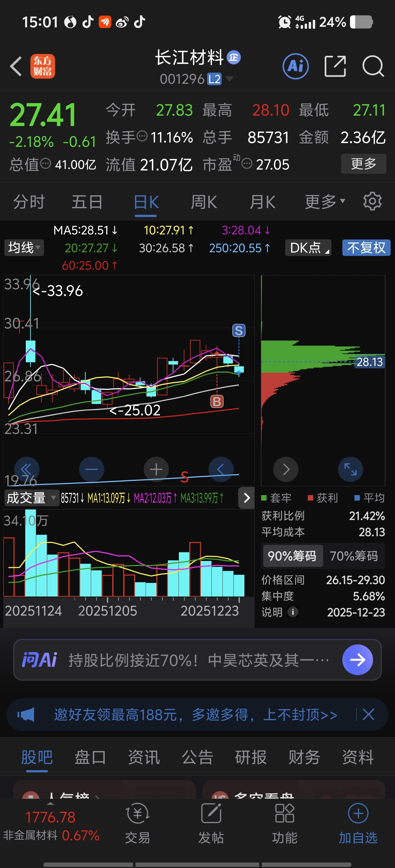Open the blue Ai assistant icon
395x868 pixels.
tap(295, 66)
